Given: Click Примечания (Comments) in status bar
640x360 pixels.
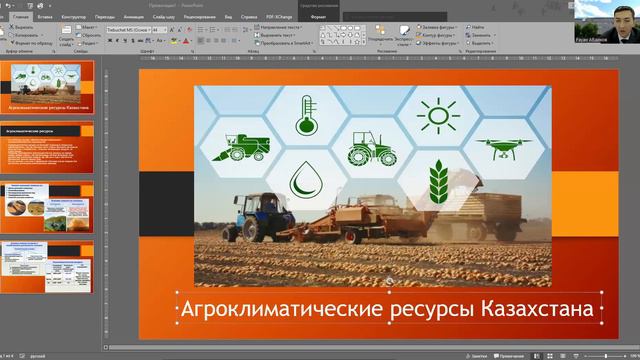Looking at the screenshot, I should 509,356.
